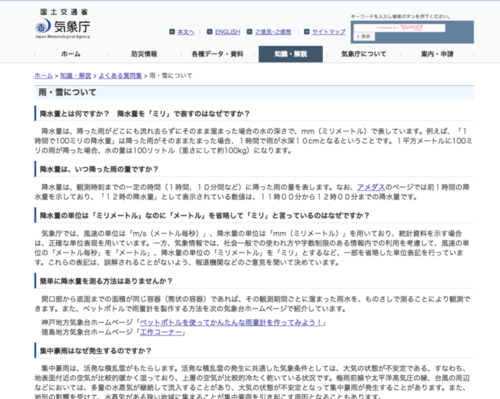Go to ホーム in the breadcrumb
The image size is (500, 399).
point(44,76)
